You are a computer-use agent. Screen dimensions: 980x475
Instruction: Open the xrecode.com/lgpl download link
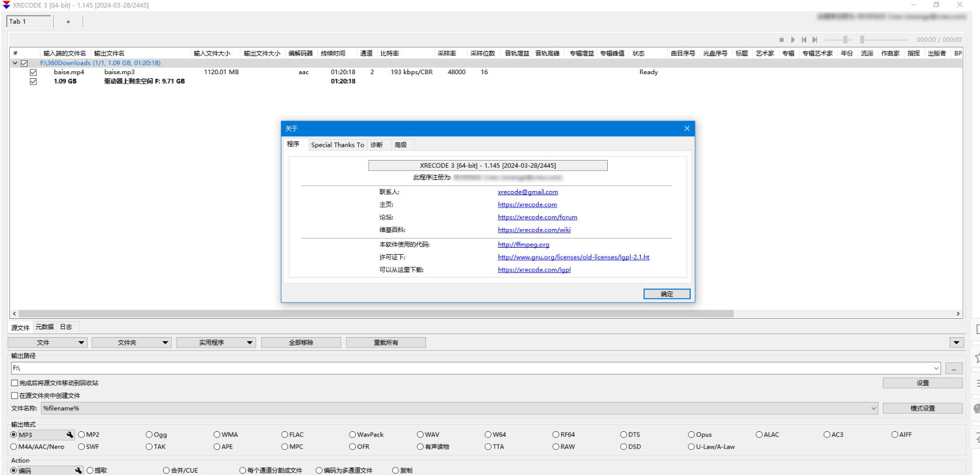tap(534, 270)
